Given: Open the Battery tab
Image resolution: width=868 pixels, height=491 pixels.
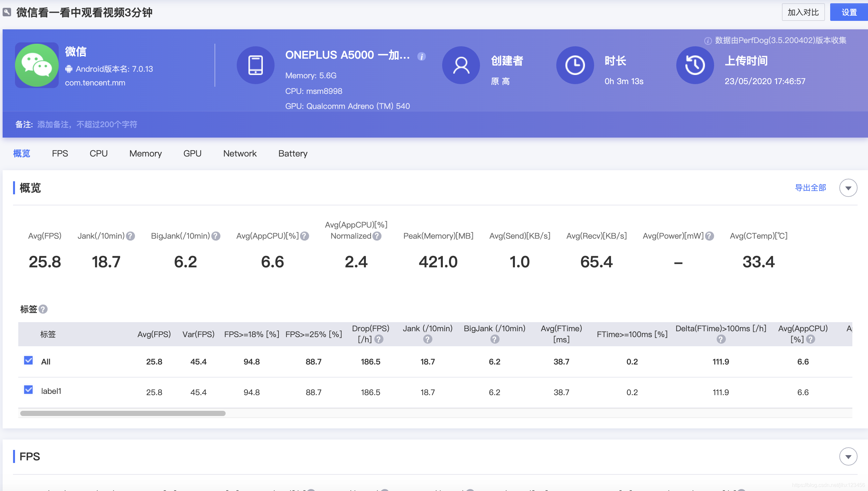Looking at the screenshot, I should (x=293, y=154).
